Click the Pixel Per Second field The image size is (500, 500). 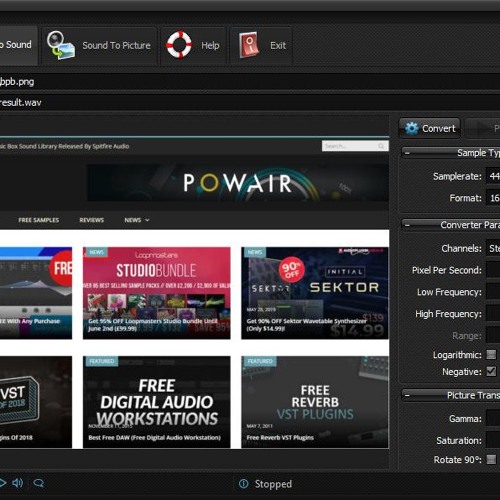pyautogui.click(x=493, y=270)
